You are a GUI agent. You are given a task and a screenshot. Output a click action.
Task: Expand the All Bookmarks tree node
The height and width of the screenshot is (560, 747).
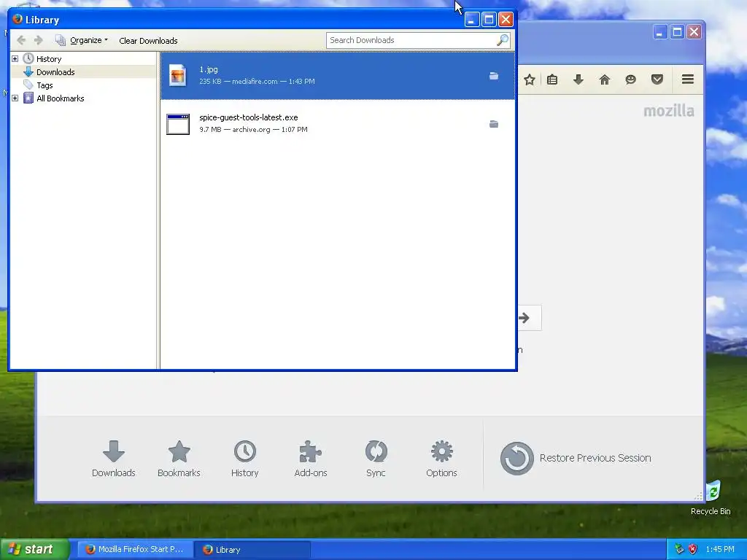[15, 98]
